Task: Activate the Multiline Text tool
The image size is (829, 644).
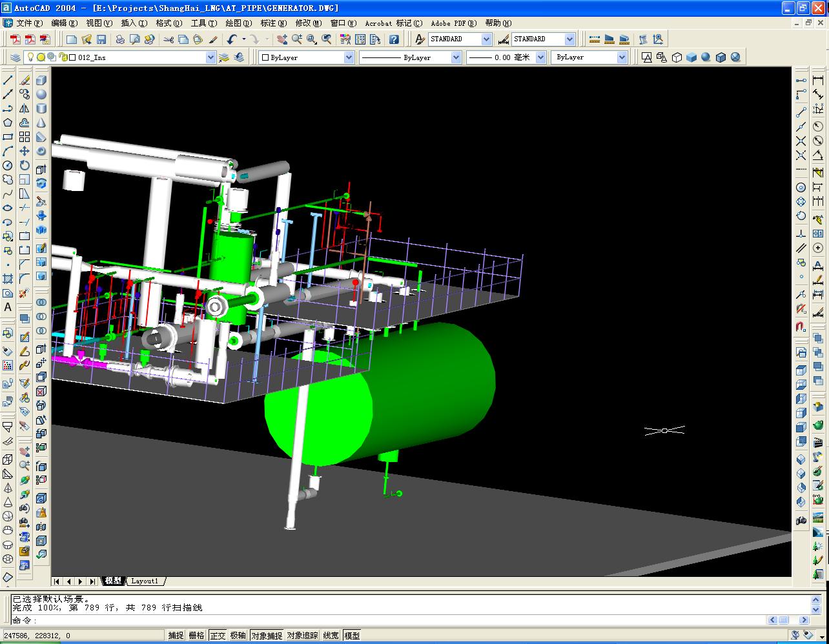Action: [8, 307]
